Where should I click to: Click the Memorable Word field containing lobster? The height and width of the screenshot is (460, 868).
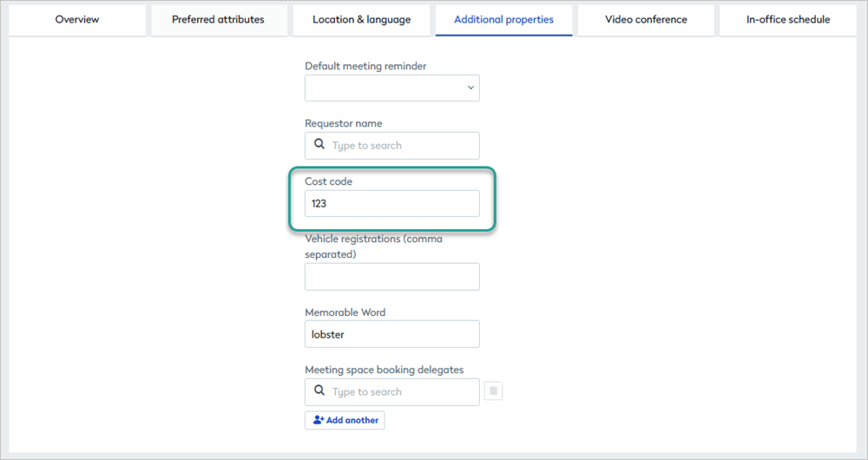[391, 334]
